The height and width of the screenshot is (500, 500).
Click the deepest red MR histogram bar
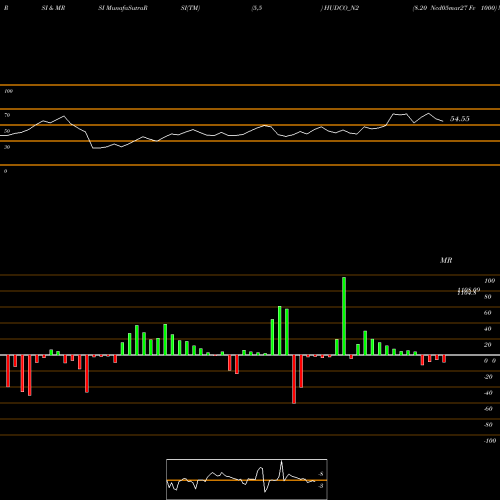pos(294,379)
